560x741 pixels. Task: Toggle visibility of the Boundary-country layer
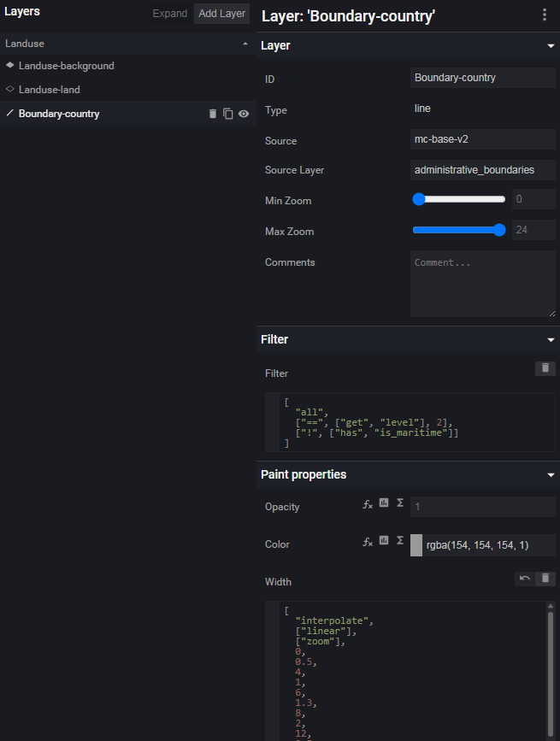[x=244, y=114]
